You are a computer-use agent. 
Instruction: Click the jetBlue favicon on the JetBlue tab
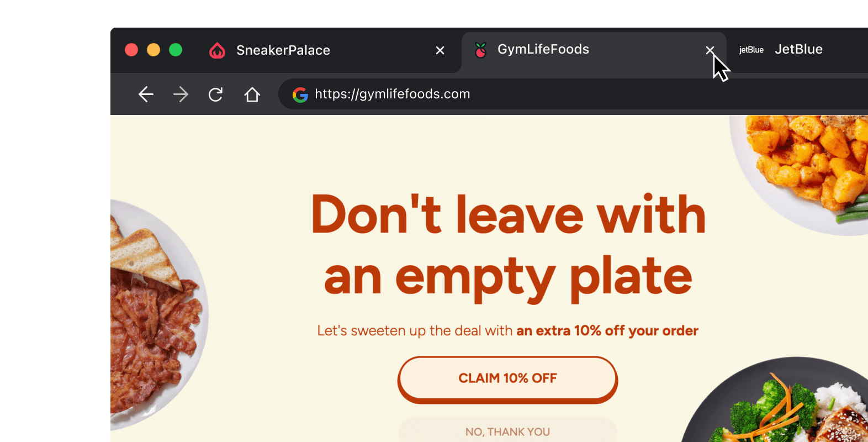(x=751, y=50)
